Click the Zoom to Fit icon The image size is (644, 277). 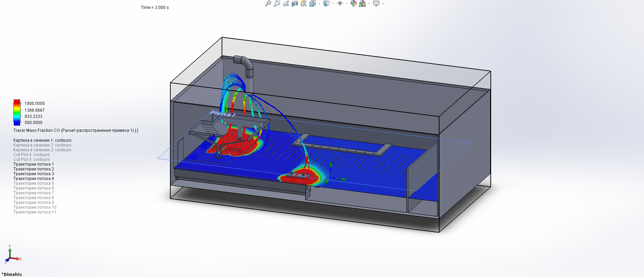tap(268, 3)
